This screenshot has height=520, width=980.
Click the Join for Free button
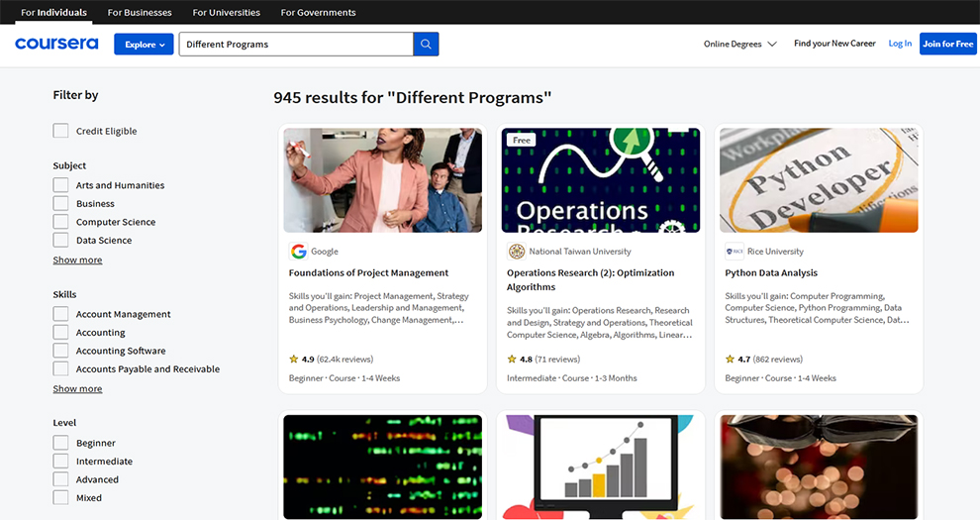click(x=947, y=44)
